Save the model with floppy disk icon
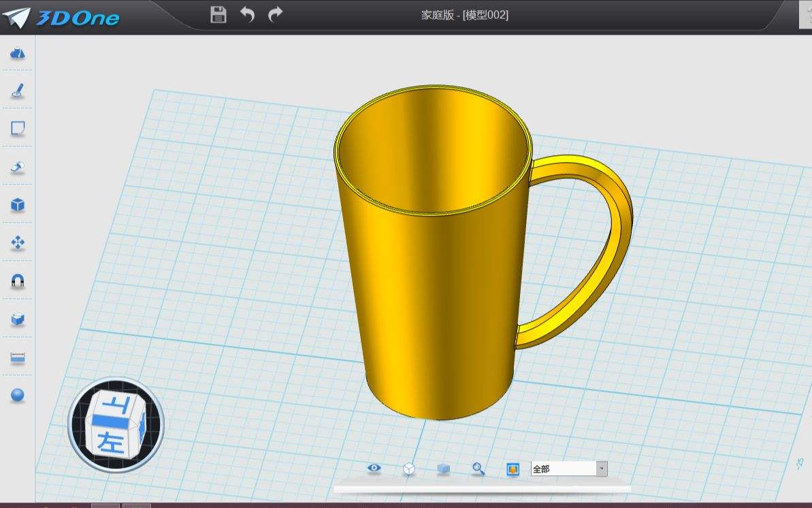The image size is (812, 508). (218, 14)
